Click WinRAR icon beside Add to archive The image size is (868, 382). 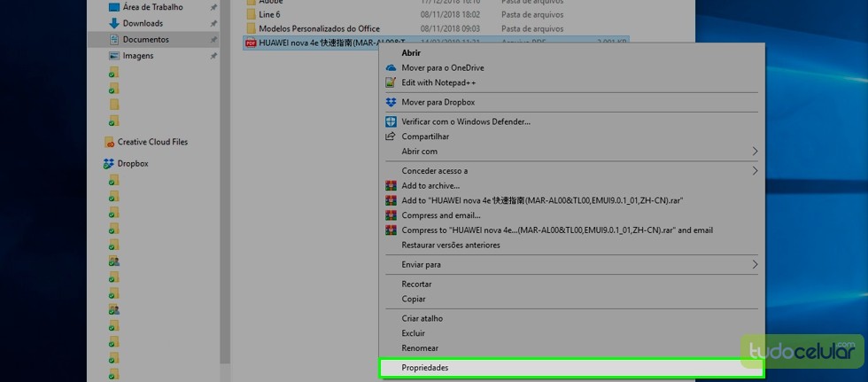click(x=391, y=186)
